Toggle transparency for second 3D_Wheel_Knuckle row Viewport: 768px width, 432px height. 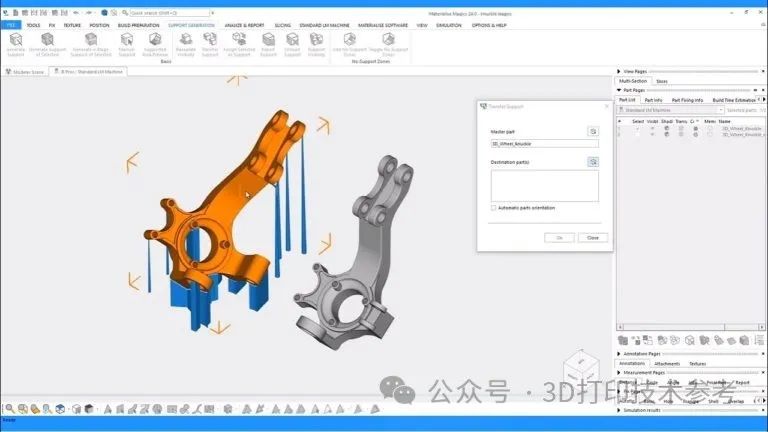pos(681,134)
